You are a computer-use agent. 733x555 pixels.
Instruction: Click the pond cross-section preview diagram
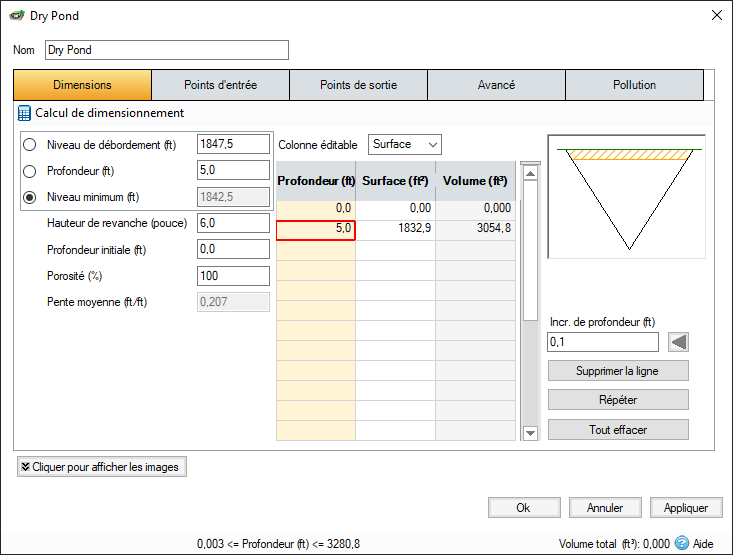click(626, 197)
